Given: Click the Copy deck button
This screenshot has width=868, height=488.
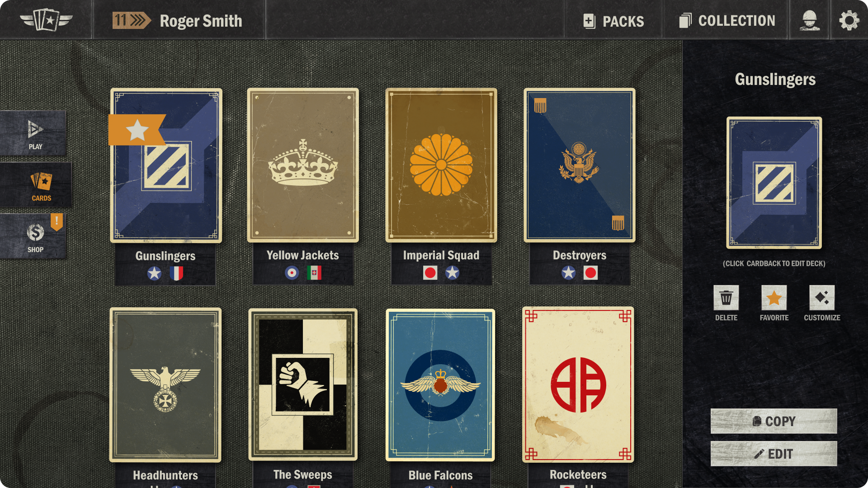Looking at the screenshot, I should (774, 421).
